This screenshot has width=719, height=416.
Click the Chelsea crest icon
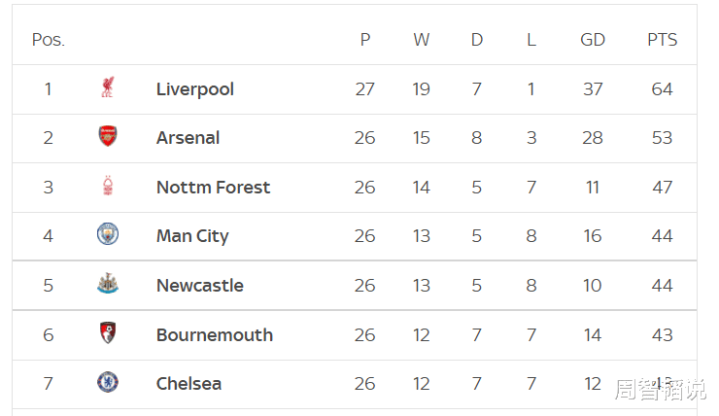[107, 383]
